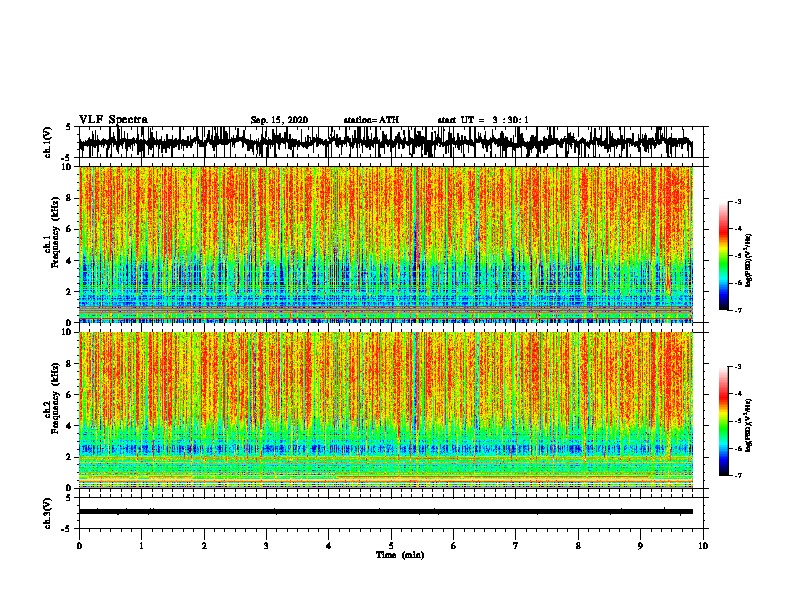
Task: Click the '-3' tick on ch.1 color bar
Action: (x=737, y=202)
